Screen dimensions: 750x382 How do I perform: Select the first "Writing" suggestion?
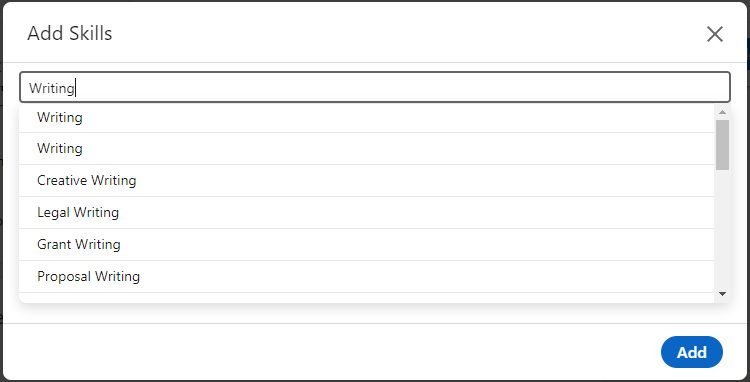tap(367, 117)
